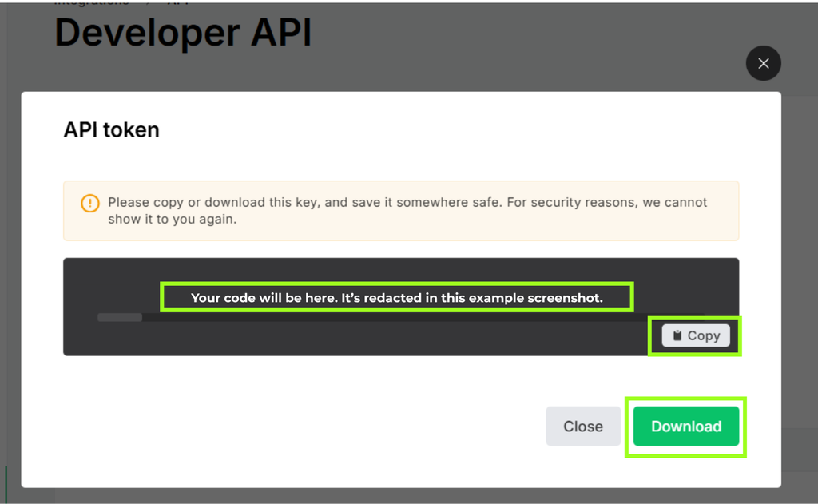Click the "Developer API" page title
The image size is (818, 504).
tap(183, 32)
